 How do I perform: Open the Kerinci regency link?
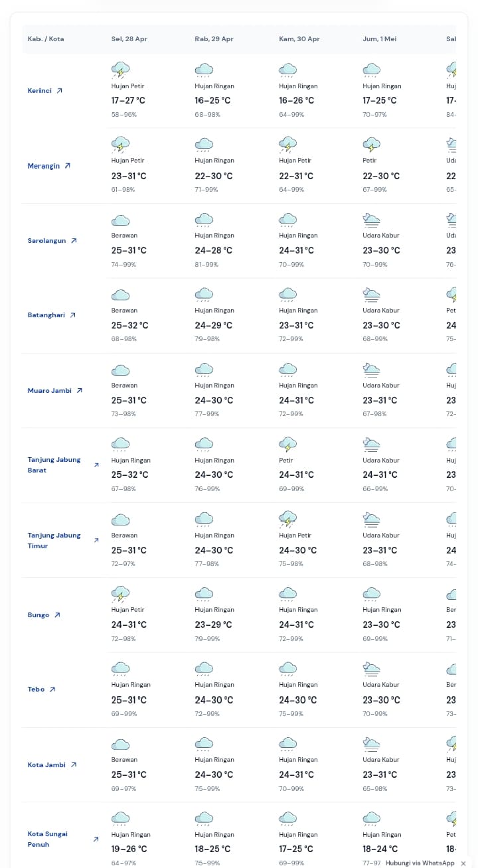coord(45,91)
